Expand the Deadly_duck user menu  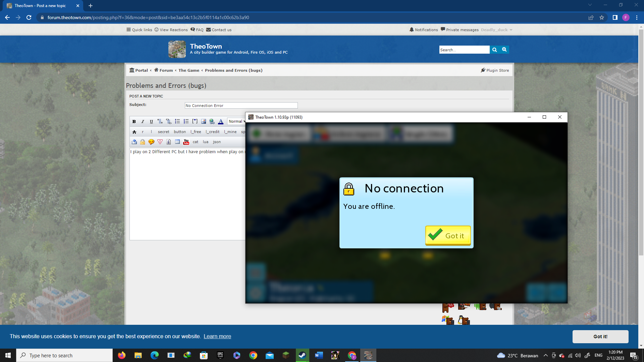(496, 30)
